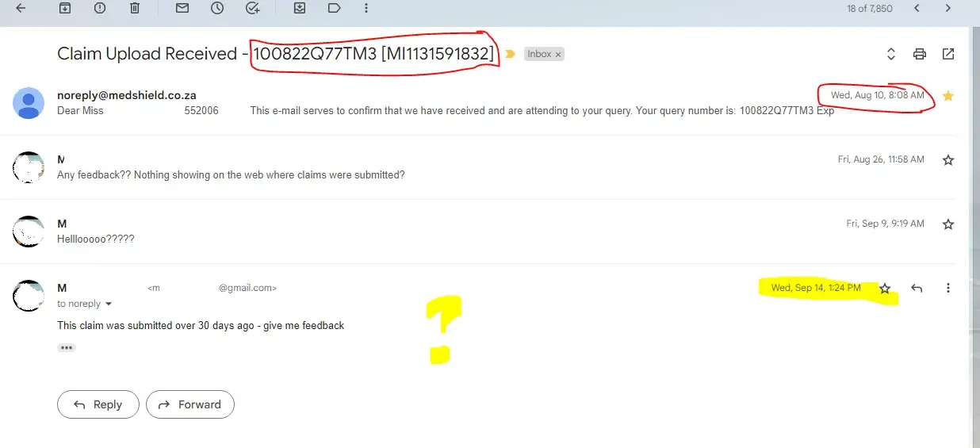Archive this conversation
This screenshot has width=980, height=448.
(x=65, y=8)
